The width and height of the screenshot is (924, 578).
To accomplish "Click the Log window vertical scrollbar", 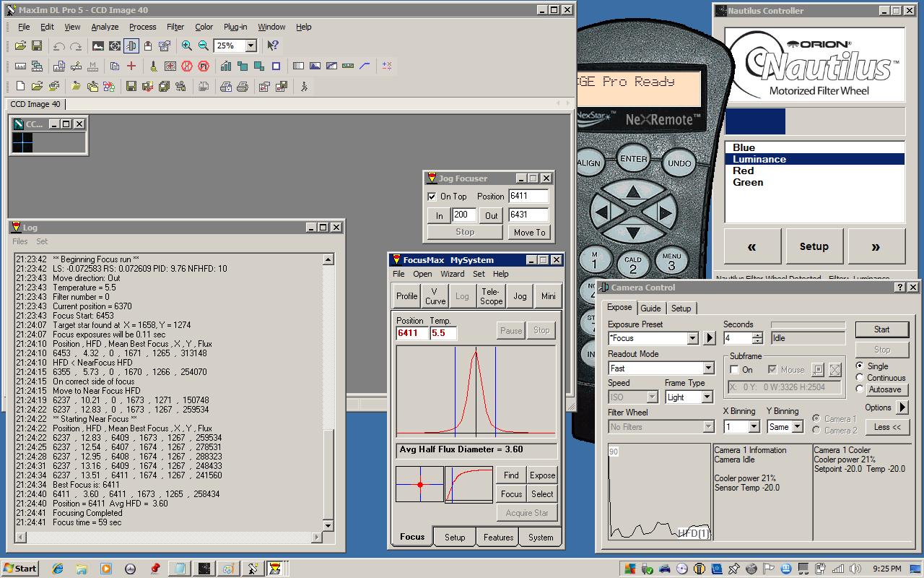I will tap(328, 394).
